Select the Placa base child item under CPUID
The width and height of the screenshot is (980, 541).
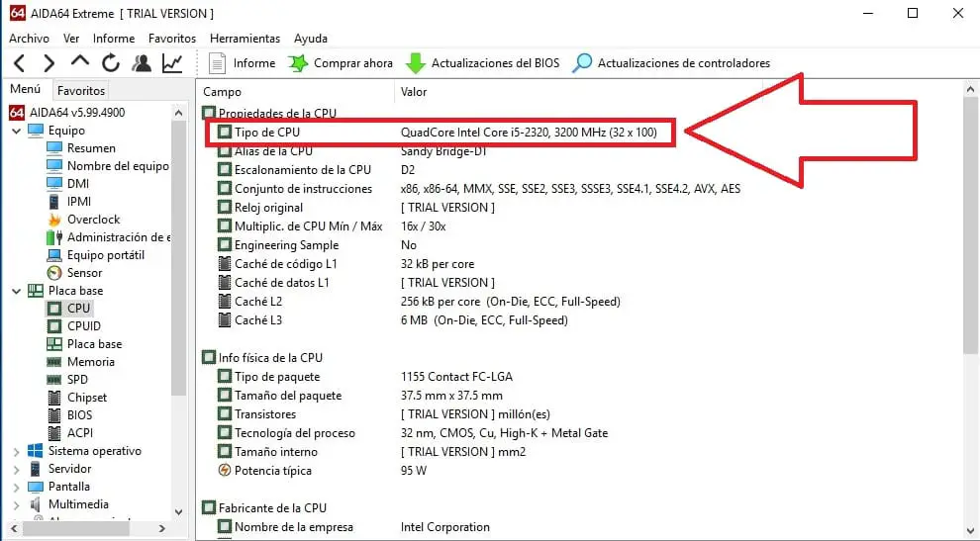(x=84, y=344)
